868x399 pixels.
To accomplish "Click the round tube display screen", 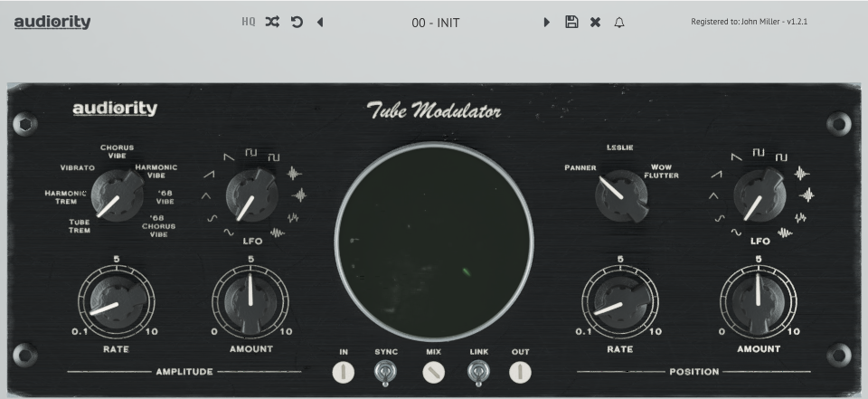I will coord(434,241).
